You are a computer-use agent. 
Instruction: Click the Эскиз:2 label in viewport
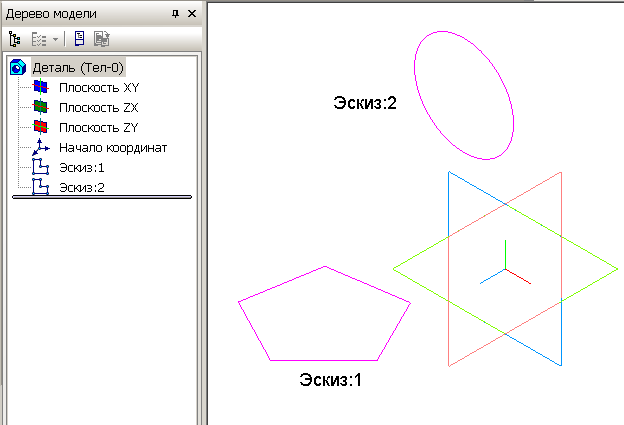pos(365,103)
